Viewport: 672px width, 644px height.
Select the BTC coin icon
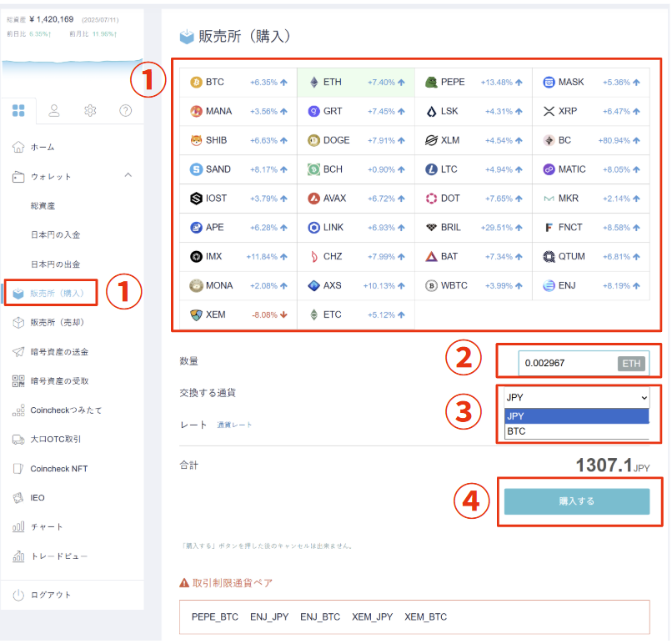196,83
